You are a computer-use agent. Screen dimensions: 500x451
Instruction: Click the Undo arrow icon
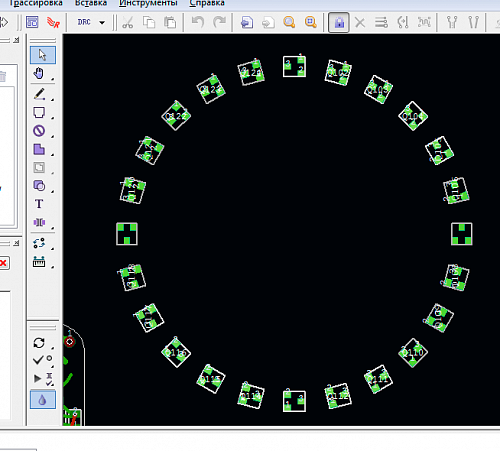[198, 22]
